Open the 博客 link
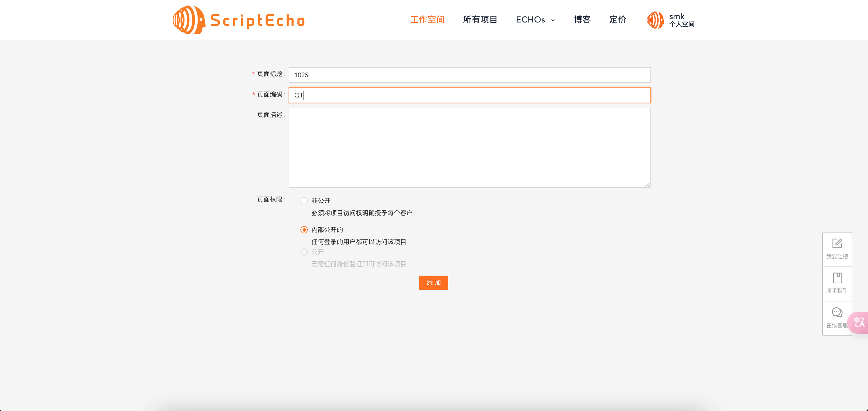The image size is (868, 411). 582,20
